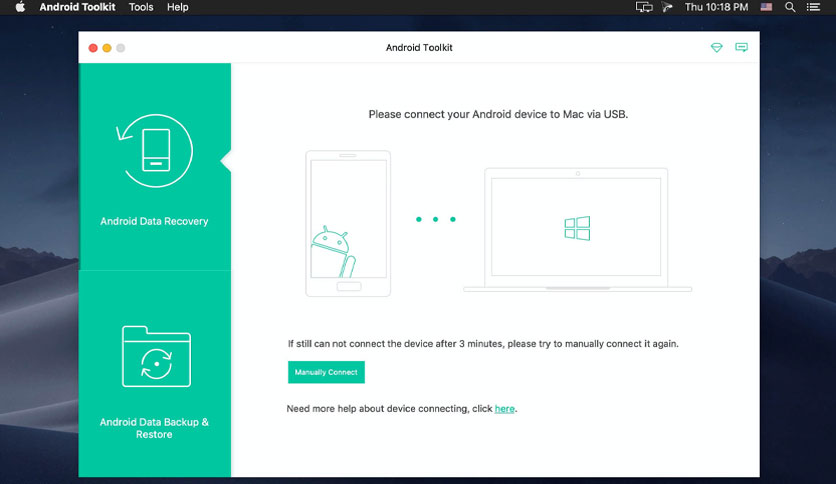Image resolution: width=836 pixels, height=484 pixels.
Task: Click 'Please connect your Android device' message
Action: click(x=499, y=114)
